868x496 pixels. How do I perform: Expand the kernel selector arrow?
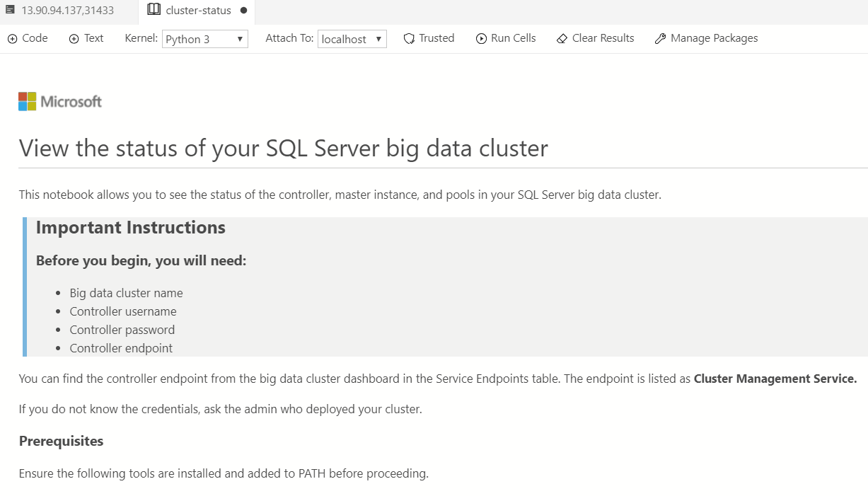[241, 39]
